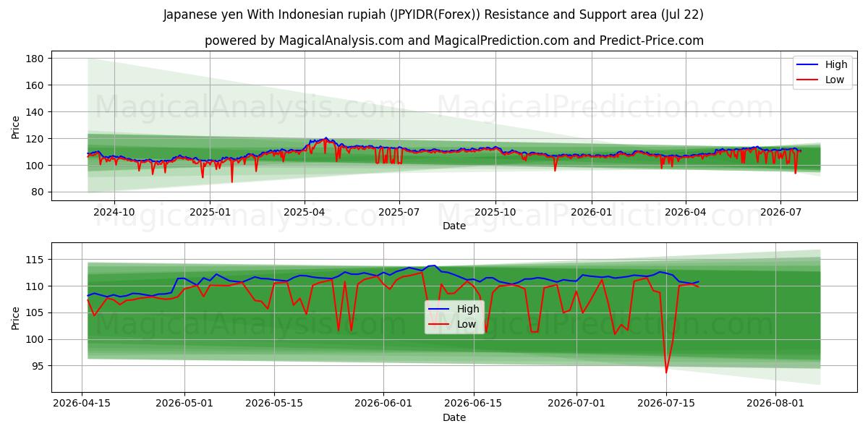This screenshot has height=434, width=868.
Task: Click the top chart 'Date' axis label
Action: click(454, 226)
